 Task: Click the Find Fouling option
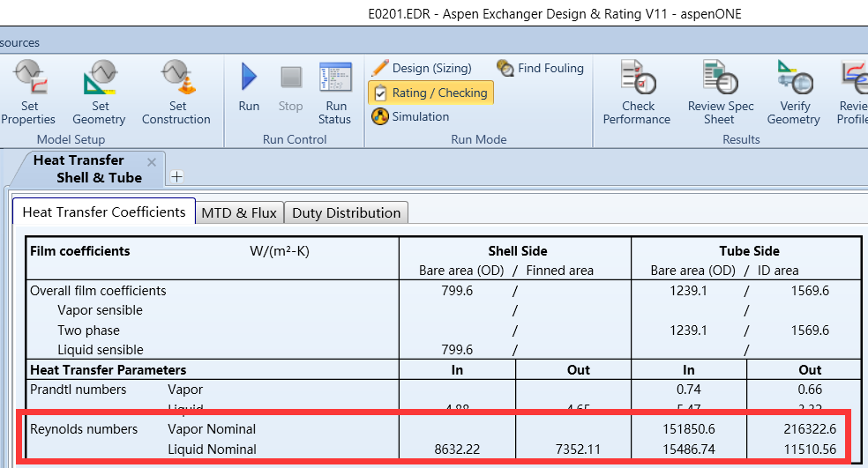[x=540, y=68]
